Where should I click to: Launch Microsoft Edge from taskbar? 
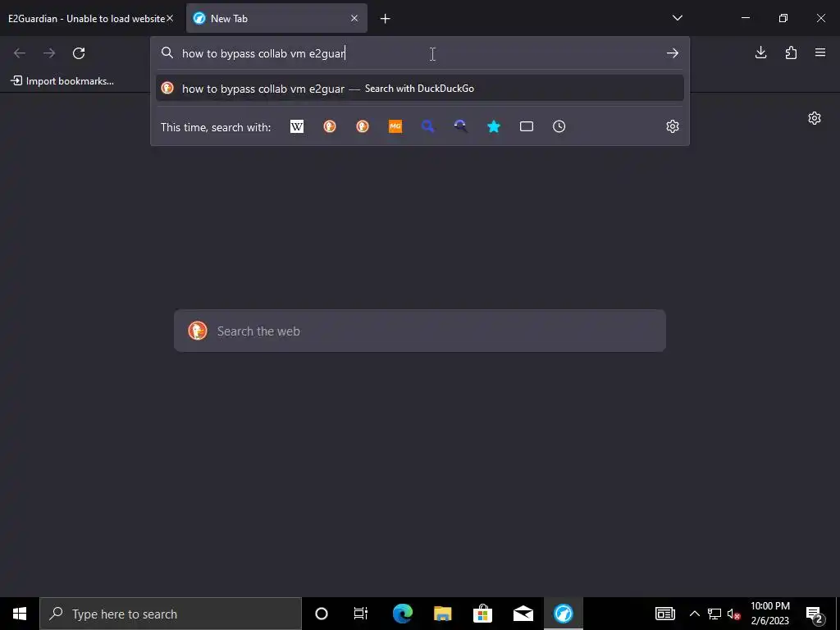click(x=402, y=614)
